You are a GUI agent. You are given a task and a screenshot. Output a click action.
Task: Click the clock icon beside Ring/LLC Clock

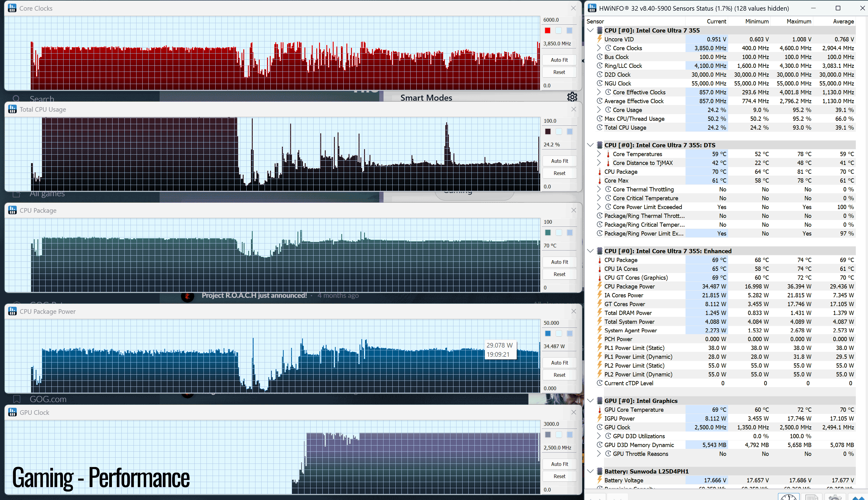tap(599, 66)
